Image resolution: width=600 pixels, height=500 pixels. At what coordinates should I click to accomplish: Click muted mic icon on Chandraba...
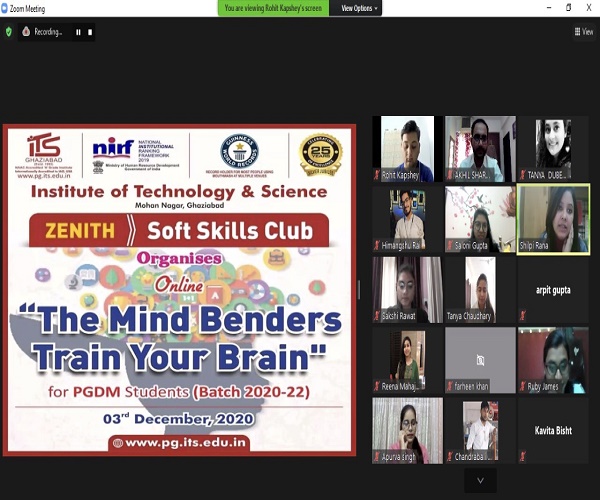point(450,456)
